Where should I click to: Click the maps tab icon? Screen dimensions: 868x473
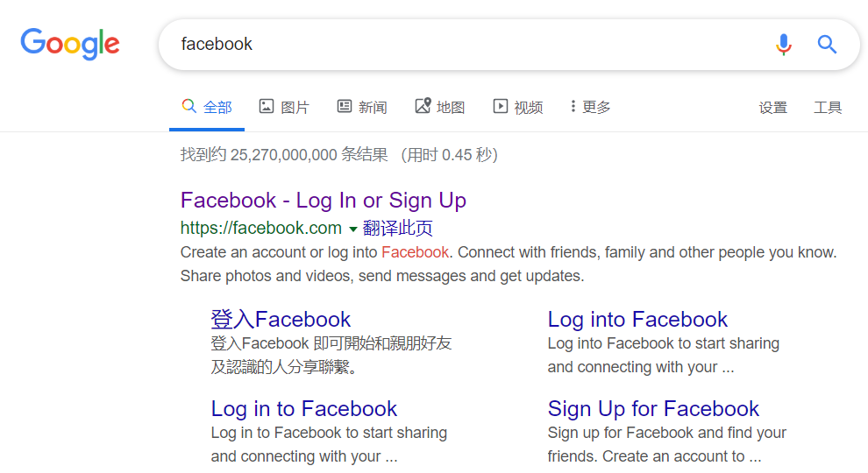(x=423, y=106)
